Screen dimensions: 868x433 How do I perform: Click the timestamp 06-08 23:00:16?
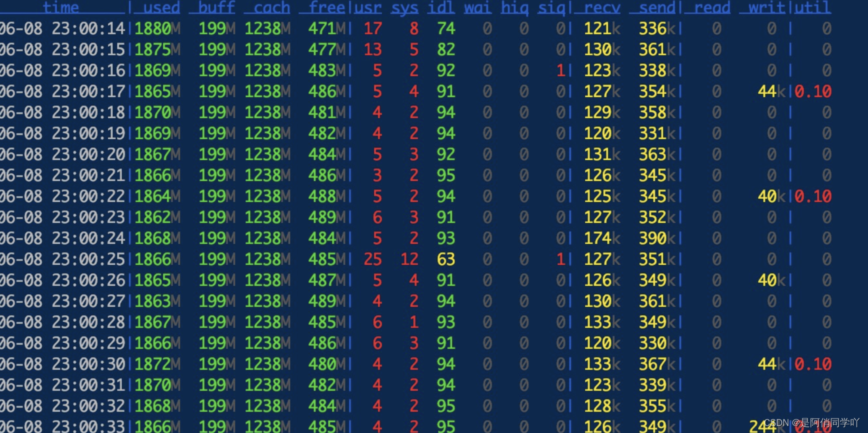(x=62, y=70)
